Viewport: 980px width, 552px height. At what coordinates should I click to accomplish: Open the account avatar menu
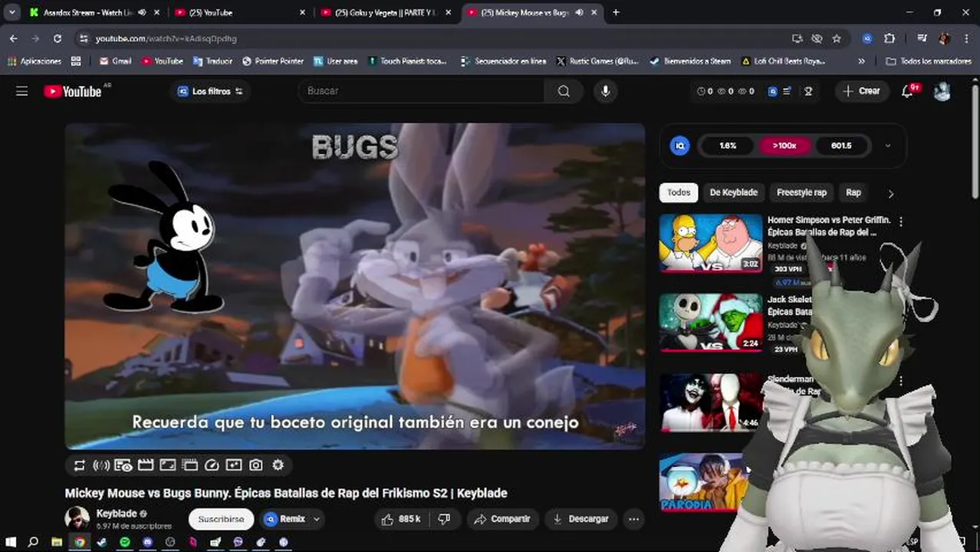tap(942, 91)
